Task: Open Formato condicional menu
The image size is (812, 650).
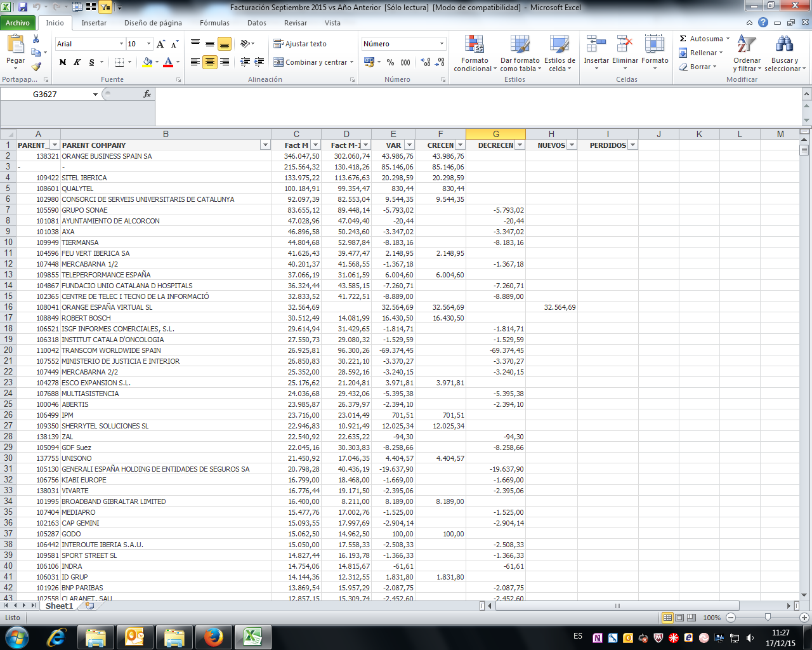Action: (475, 54)
